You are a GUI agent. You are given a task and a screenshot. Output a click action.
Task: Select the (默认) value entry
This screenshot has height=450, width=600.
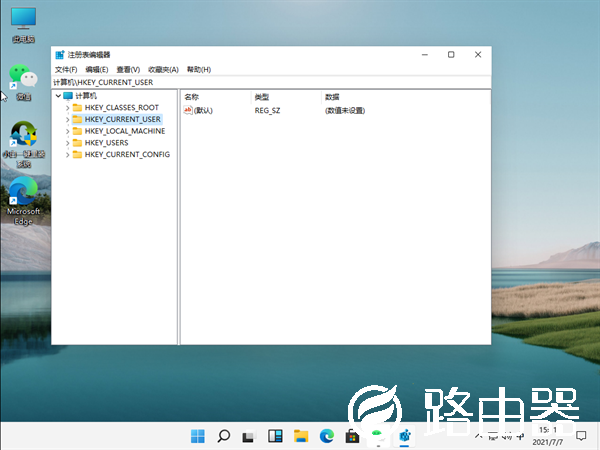(x=203, y=111)
